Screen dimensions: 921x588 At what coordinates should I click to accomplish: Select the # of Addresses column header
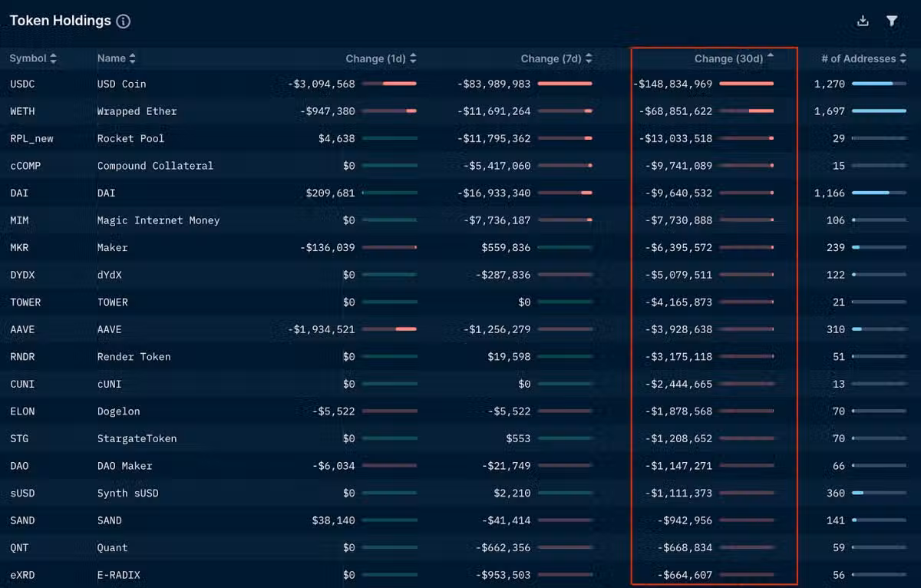(x=858, y=58)
